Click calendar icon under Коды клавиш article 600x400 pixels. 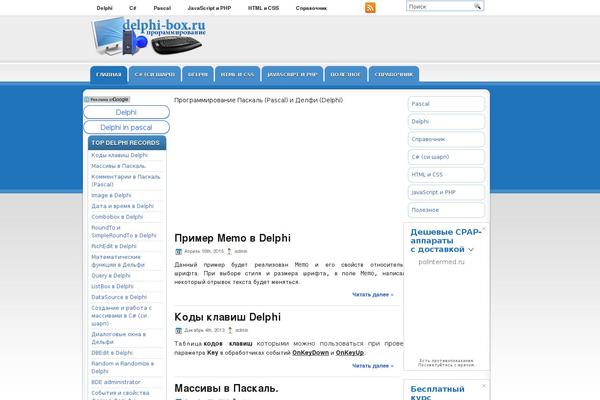tap(178, 330)
